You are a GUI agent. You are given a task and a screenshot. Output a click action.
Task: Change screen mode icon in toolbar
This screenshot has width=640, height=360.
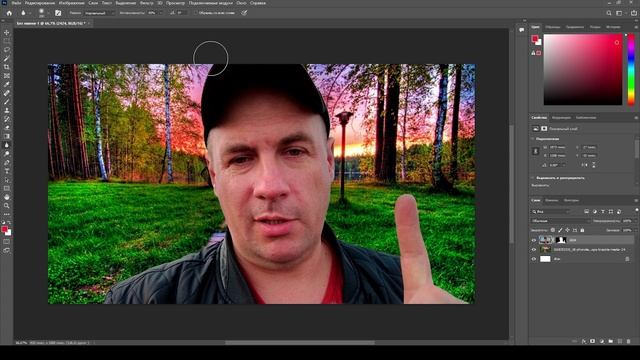7,250
